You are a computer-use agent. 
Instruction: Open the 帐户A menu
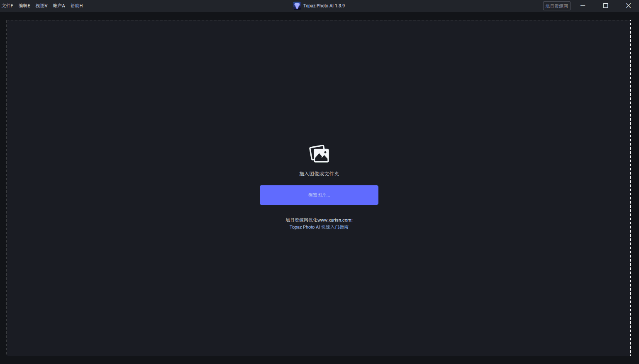pyautogui.click(x=59, y=6)
